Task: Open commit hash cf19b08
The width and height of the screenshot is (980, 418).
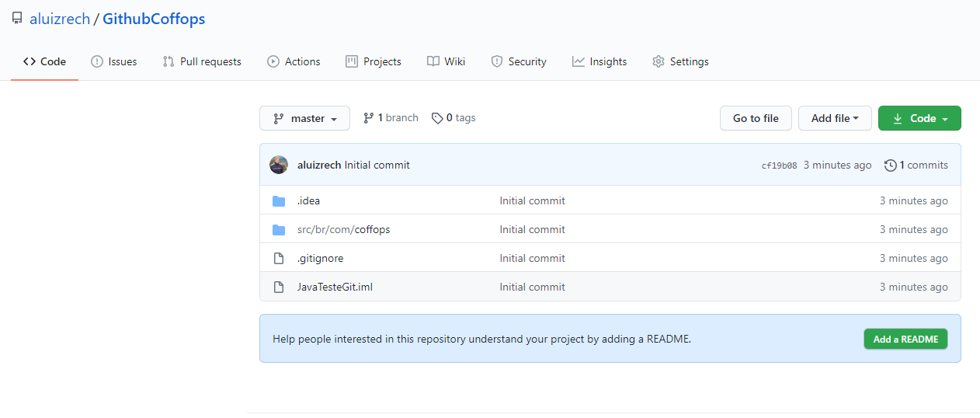Action: point(780,165)
